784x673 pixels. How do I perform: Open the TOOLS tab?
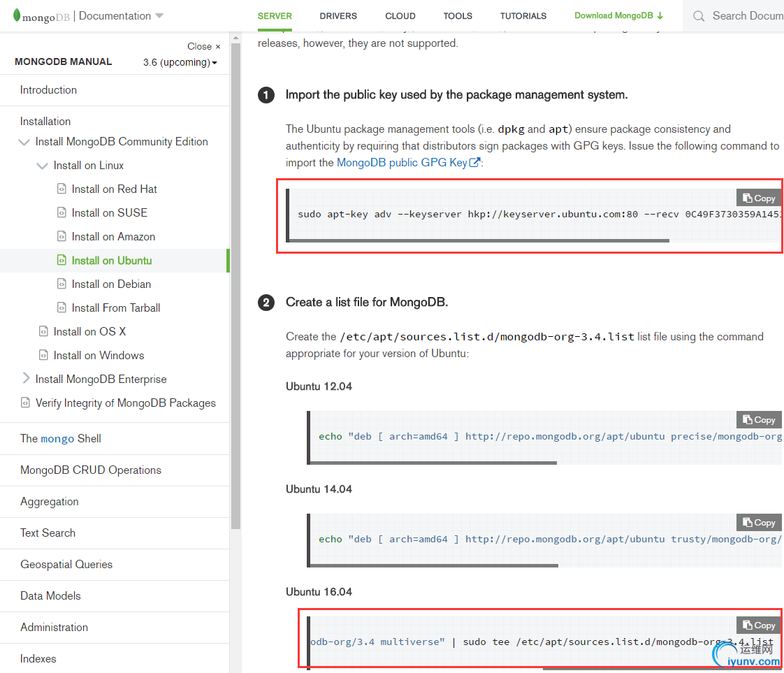(458, 16)
